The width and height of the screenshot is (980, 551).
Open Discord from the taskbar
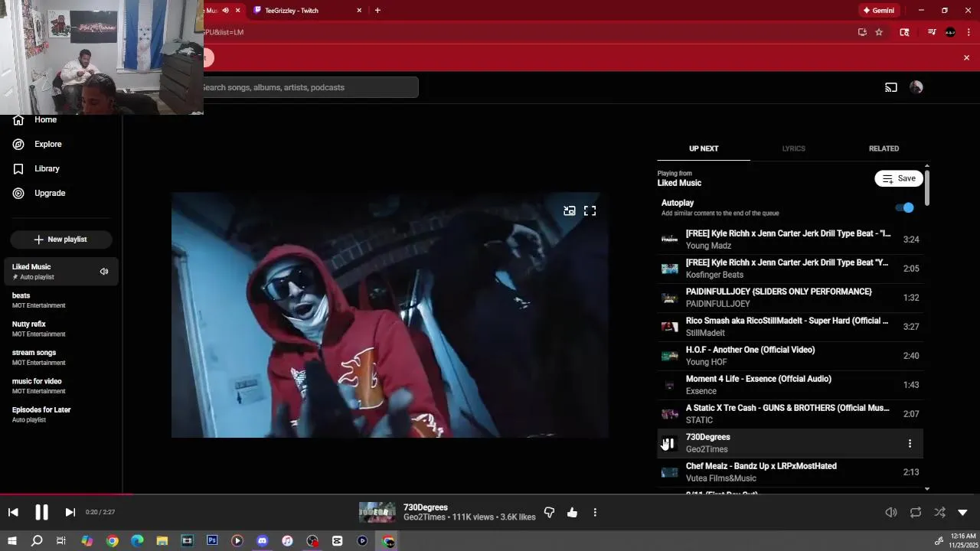(263, 541)
